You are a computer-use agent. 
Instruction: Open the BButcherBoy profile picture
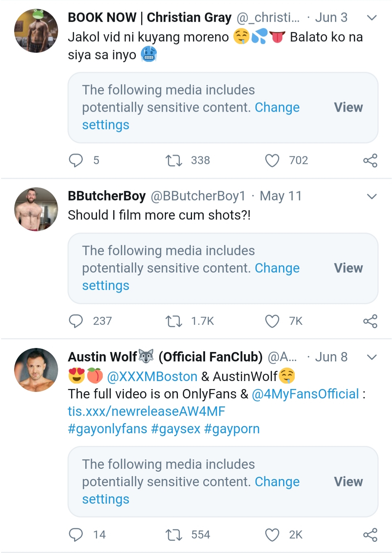[x=36, y=209]
